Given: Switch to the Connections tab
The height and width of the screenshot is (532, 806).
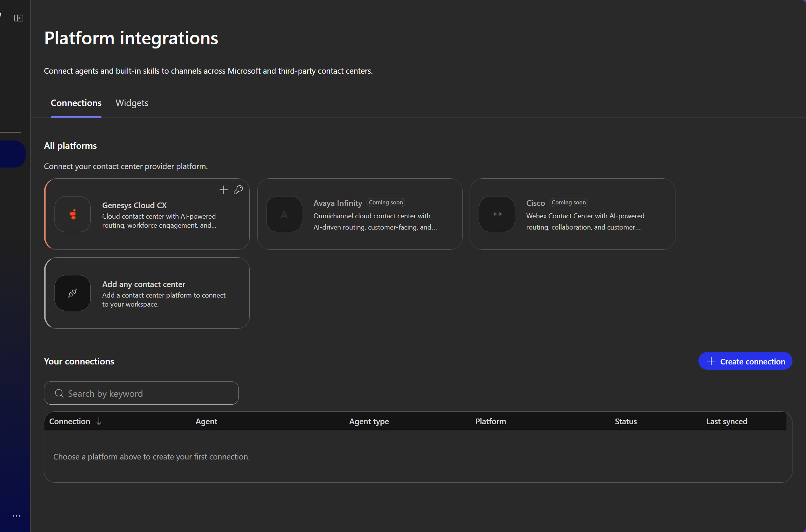Looking at the screenshot, I should (x=76, y=103).
